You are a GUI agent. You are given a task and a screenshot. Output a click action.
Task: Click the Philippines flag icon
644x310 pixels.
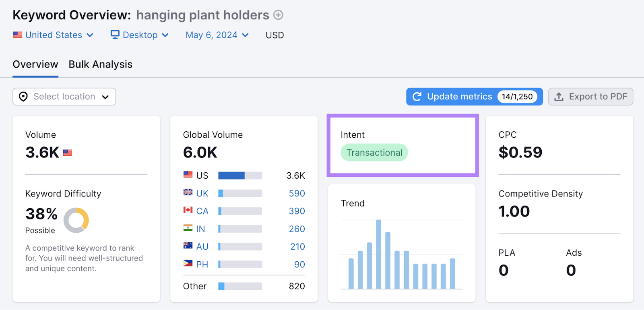(x=188, y=264)
